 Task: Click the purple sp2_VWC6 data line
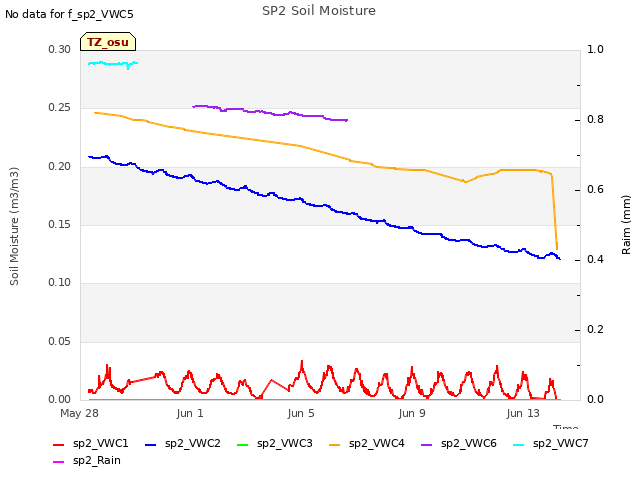coord(269,113)
